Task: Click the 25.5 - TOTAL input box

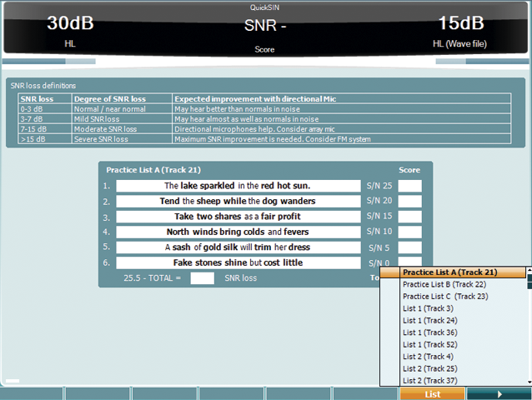Action: (202, 278)
